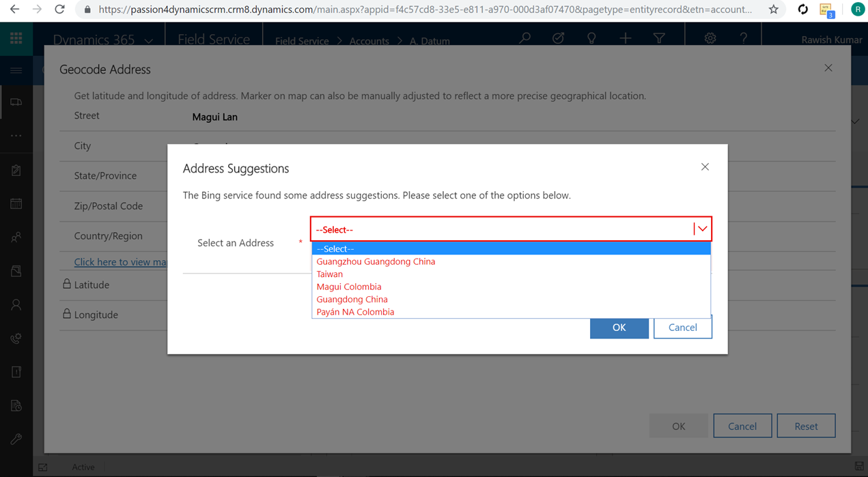The width and height of the screenshot is (868, 477).
Task: Expand the Dynamics 365 app chevron
Action: [149, 41]
